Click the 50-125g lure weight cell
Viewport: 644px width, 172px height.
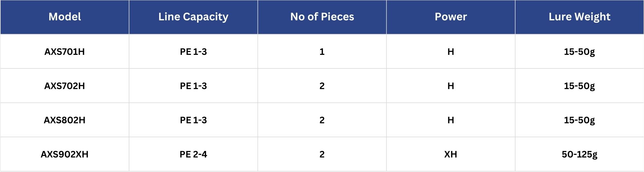coord(579,154)
